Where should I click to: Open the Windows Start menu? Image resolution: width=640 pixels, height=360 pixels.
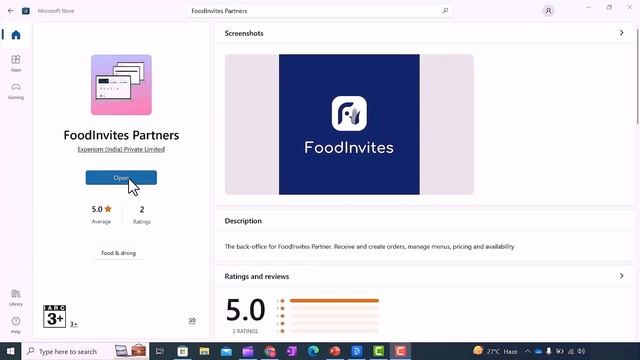pos(11,351)
